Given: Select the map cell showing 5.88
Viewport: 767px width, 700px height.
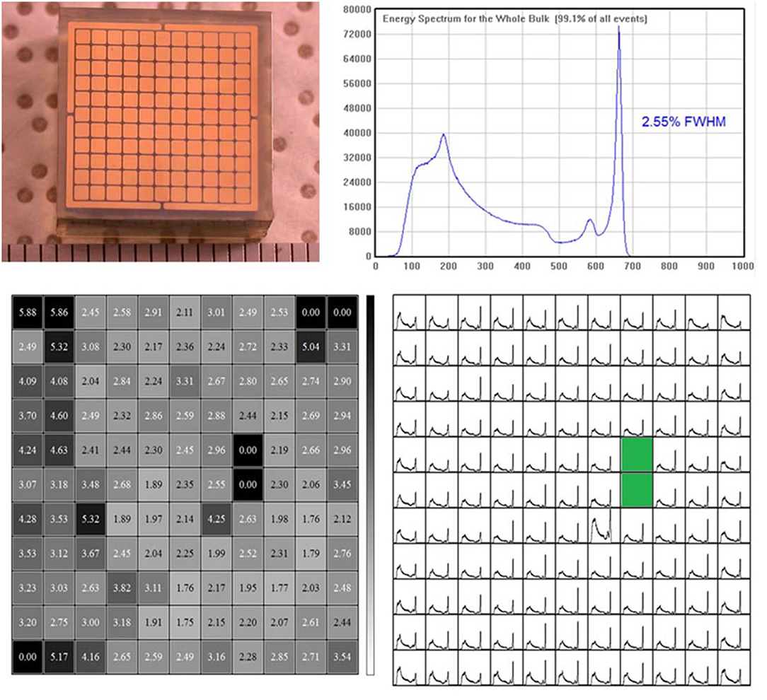Looking at the screenshot, I should [x=28, y=312].
